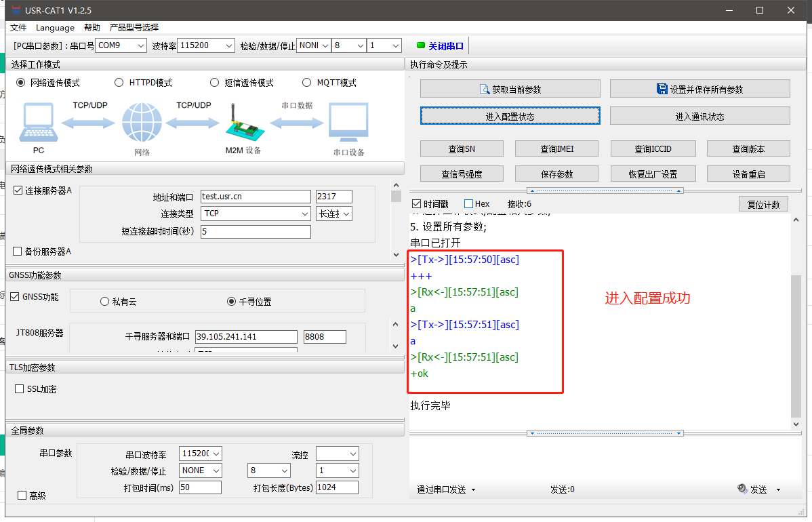The height and width of the screenshot is (522, 812).
Task: Open the TCP connection type dropdown
Action: [x=256, y=214]
